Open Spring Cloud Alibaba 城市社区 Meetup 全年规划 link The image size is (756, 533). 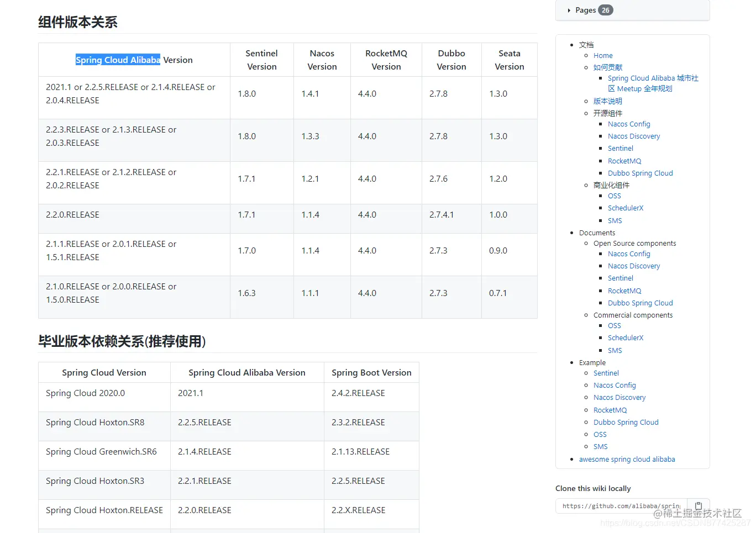coord(653,83)
